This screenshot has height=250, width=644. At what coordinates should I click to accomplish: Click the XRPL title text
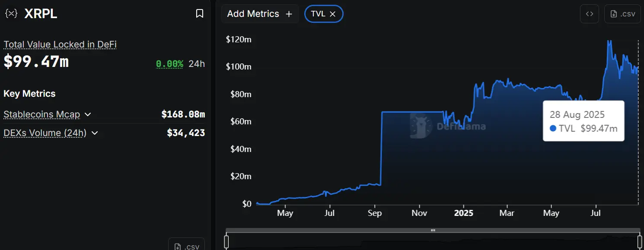(41, 14)
